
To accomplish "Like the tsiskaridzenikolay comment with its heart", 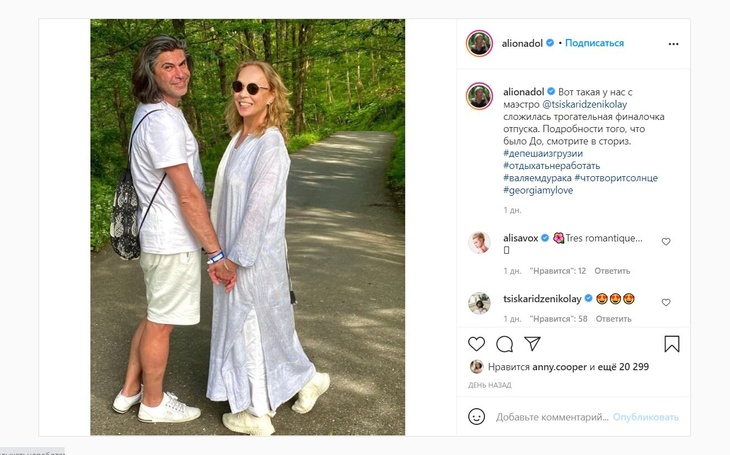I will point(666,302).
